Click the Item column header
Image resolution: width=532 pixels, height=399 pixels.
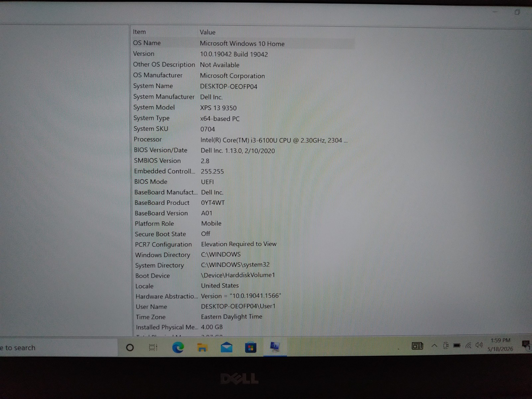(x=139, y=32)
